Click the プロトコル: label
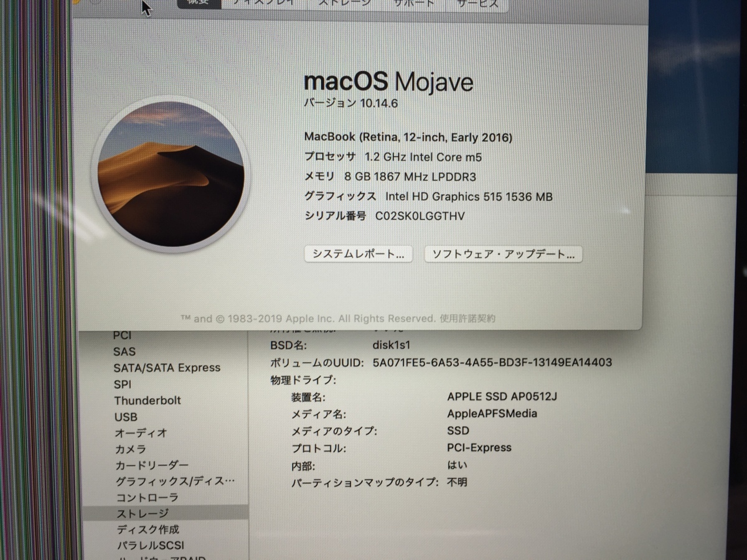This screenshot has height=560, width=747. 319,448
